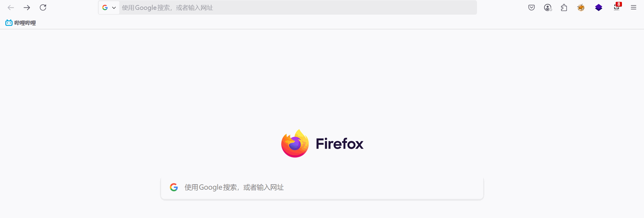Screen dimensions: 644x218
Task: Go back using the back arrow
Action: pos(11,7)
